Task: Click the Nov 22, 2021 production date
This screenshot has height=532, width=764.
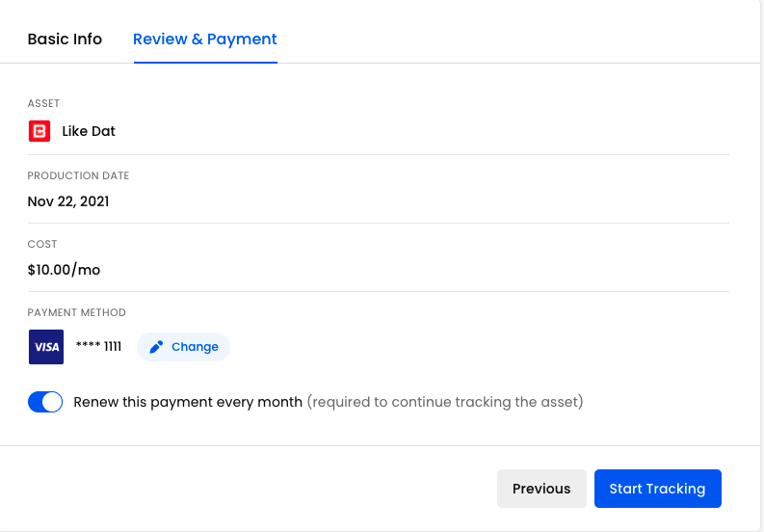Action: click(x=68, y=201)
